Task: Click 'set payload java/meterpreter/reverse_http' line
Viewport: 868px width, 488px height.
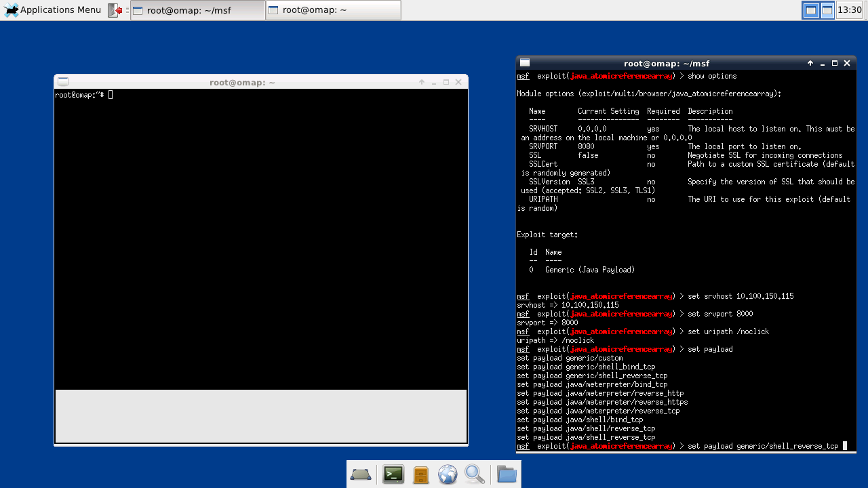Action: pos(600,393)
